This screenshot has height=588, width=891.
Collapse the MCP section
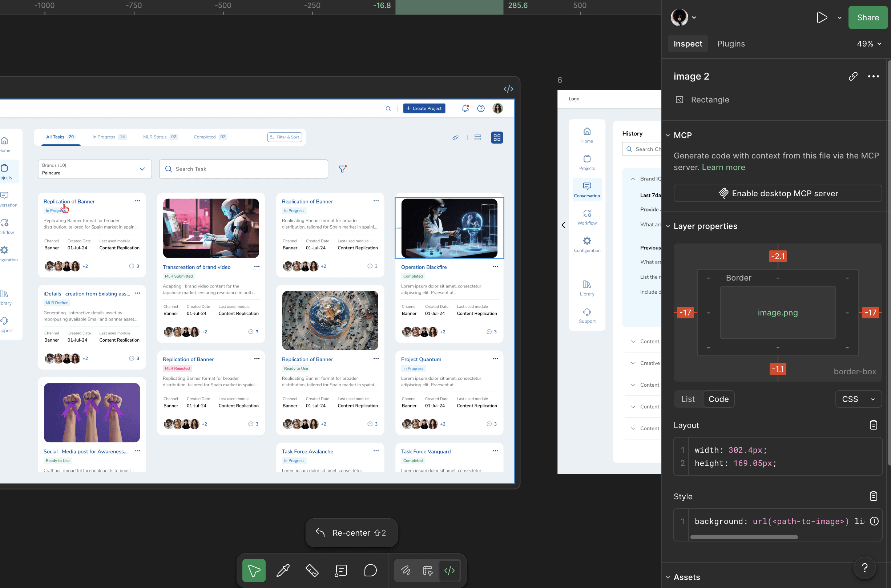pyautogui.click(x=668, y=135)
